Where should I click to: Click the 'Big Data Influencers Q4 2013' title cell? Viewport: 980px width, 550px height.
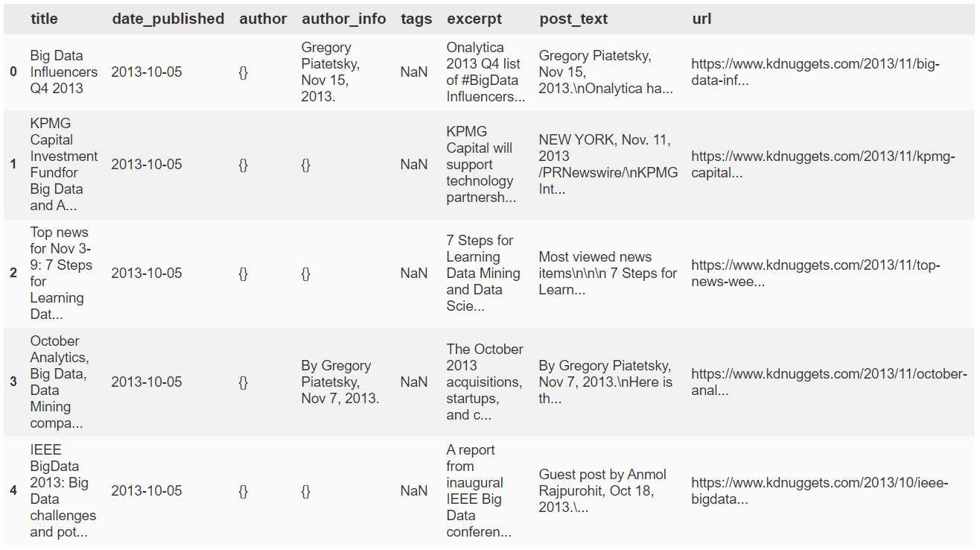64,72
